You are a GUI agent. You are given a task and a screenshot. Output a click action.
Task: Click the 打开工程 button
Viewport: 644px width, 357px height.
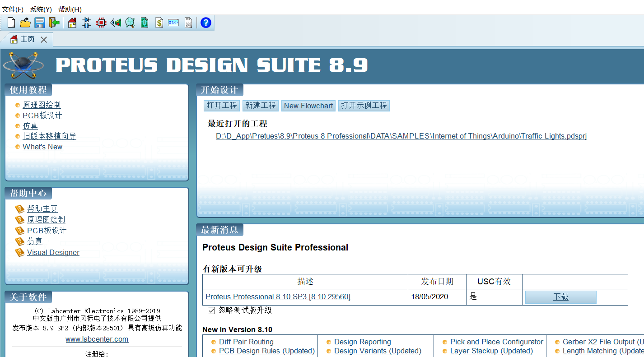click(x=222, y=106)
